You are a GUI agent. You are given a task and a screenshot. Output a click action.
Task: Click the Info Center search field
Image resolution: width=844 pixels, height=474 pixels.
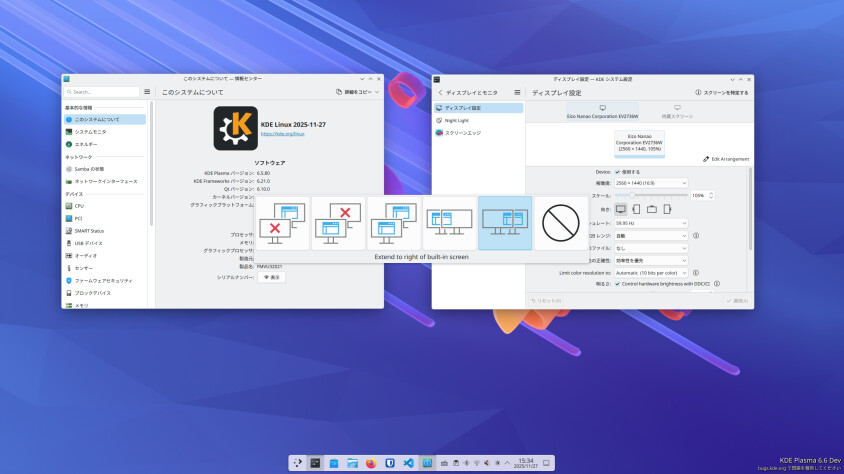click(100, 91)
